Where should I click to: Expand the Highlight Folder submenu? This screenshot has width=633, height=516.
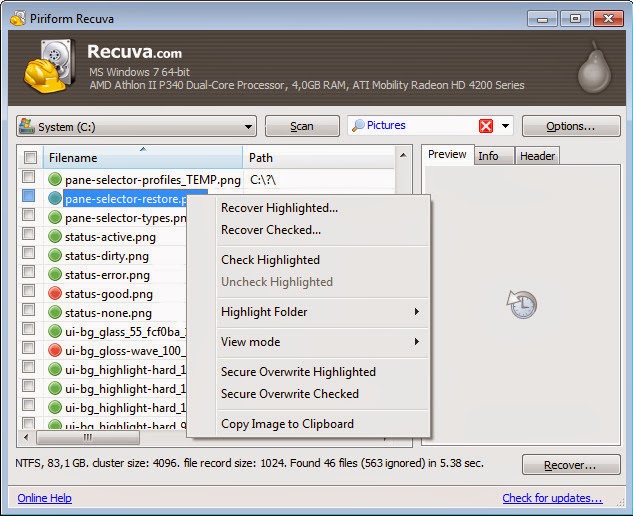pyautogui.click(x=323, y=312)
